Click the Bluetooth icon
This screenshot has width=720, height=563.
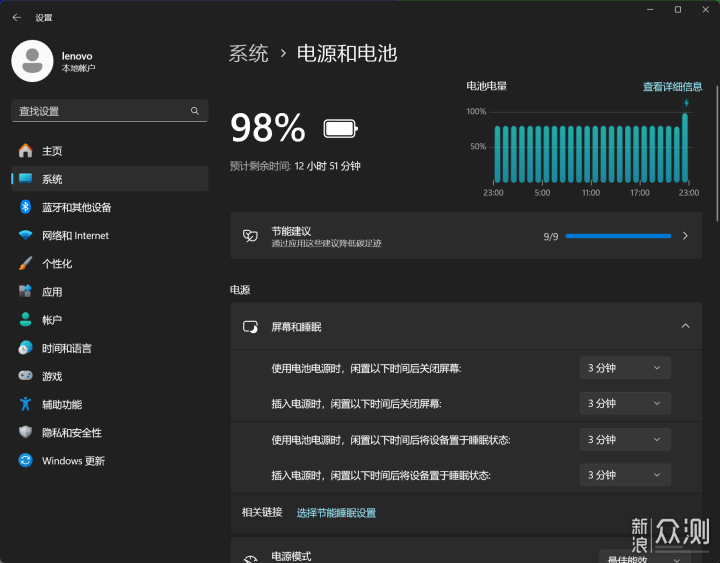(x=25, y=207)
